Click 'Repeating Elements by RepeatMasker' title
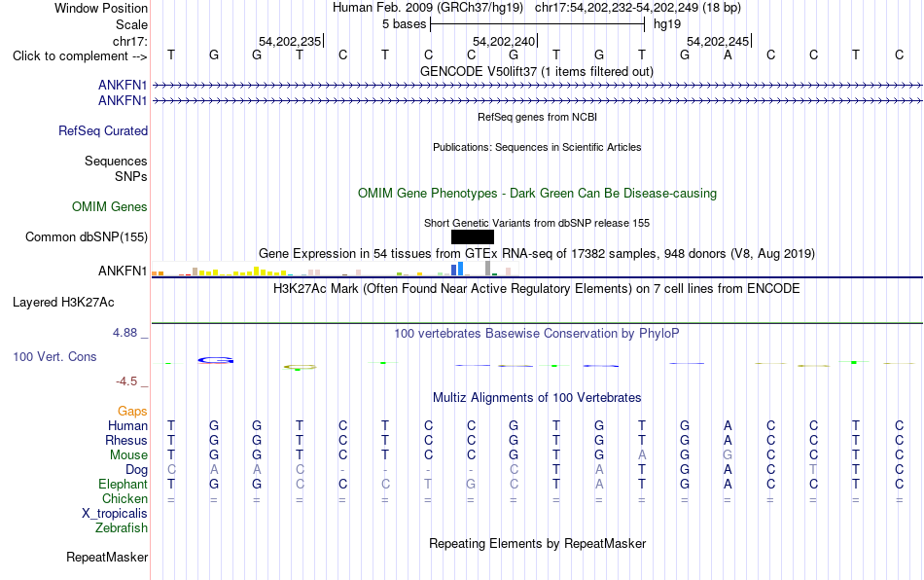 tap(538, 543)
